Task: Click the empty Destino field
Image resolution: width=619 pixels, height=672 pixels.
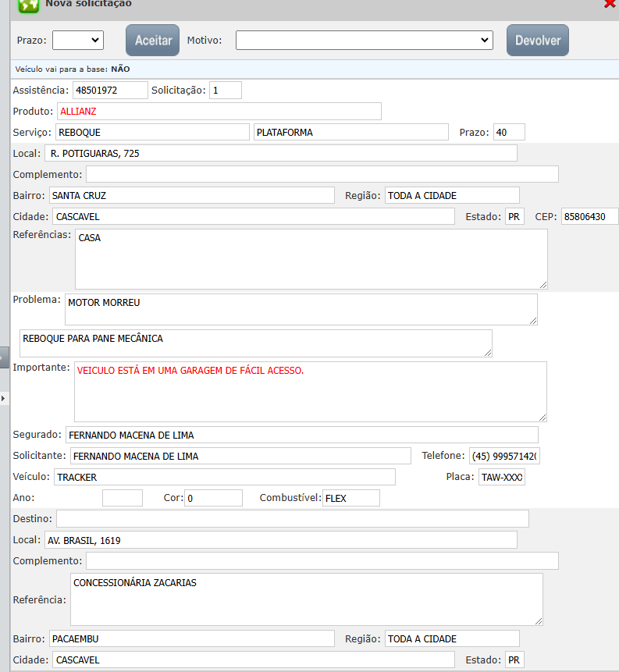Action: pyautogui.click(x=292, y=519)
